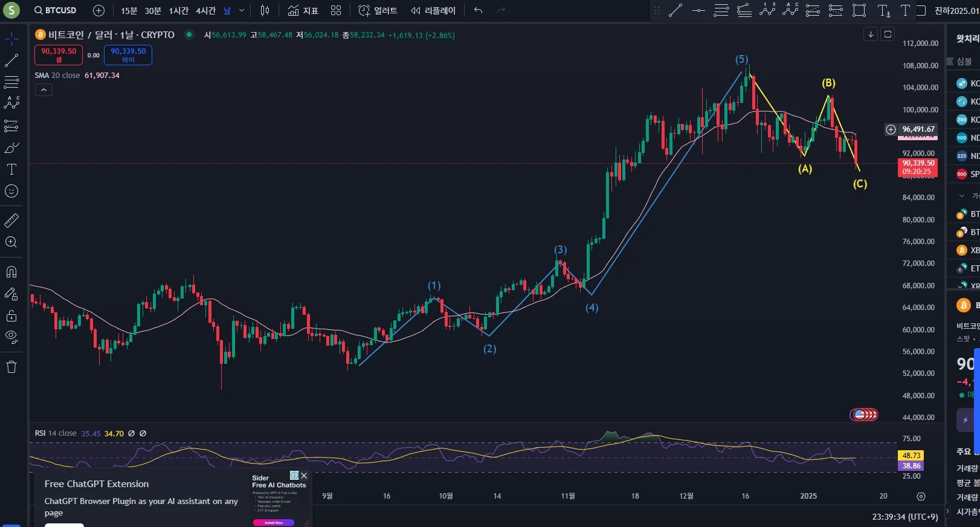Screen dimensions: 980x527
Task: Pick the long position tool in favorites toolbar
Action: [x=813, y=10]
